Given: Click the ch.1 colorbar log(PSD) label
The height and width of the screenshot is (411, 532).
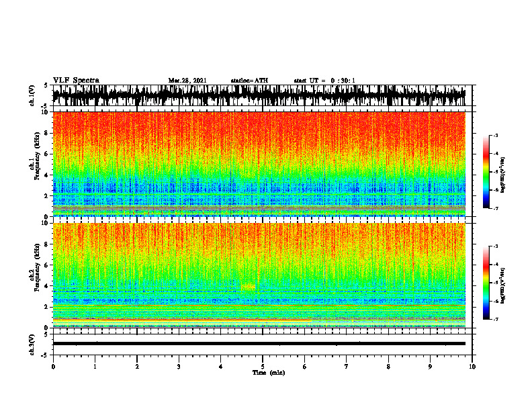Looking at the screenshot, I should 503,175.
